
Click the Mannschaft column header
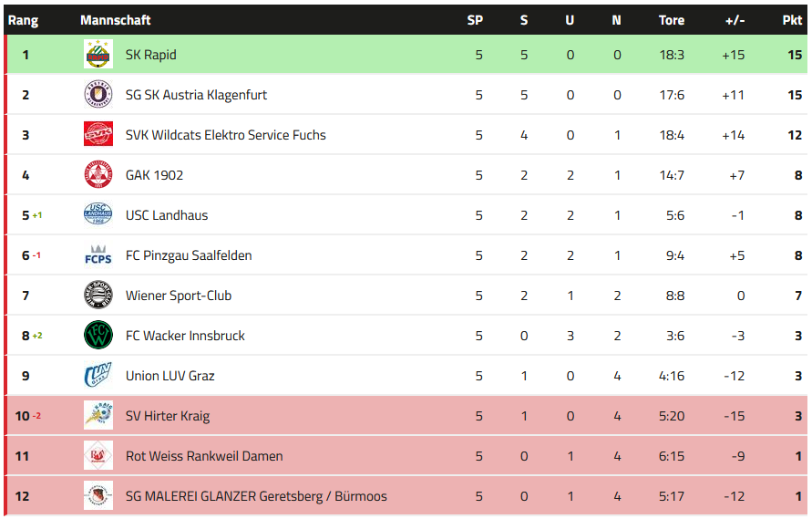click(116, 20)
